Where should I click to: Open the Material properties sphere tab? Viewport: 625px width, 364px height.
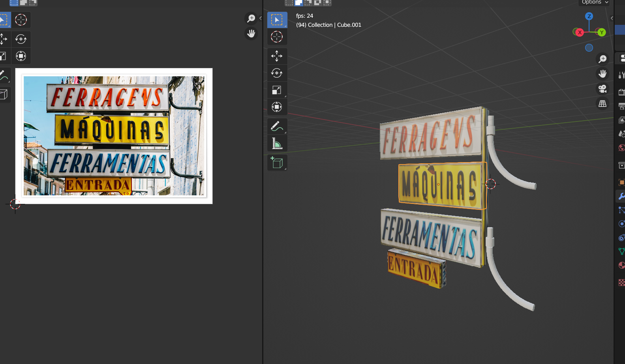tap(621, 265)
